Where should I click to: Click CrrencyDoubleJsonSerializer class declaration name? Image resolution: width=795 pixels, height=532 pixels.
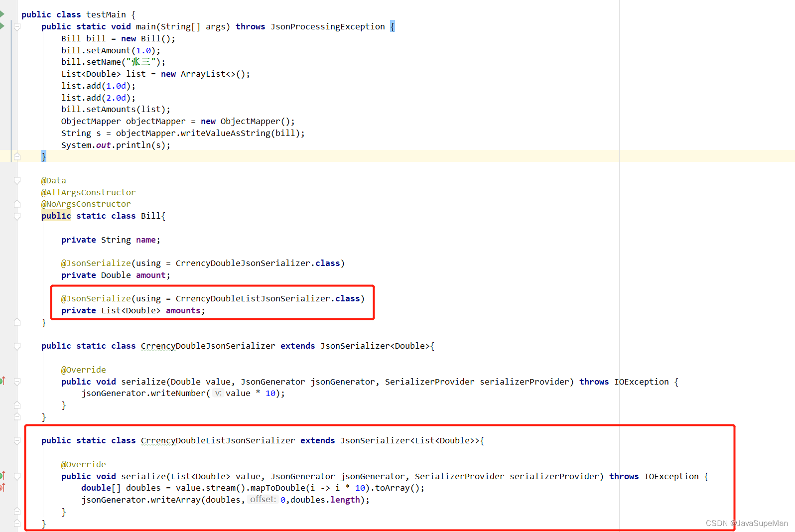click(208, 346)
